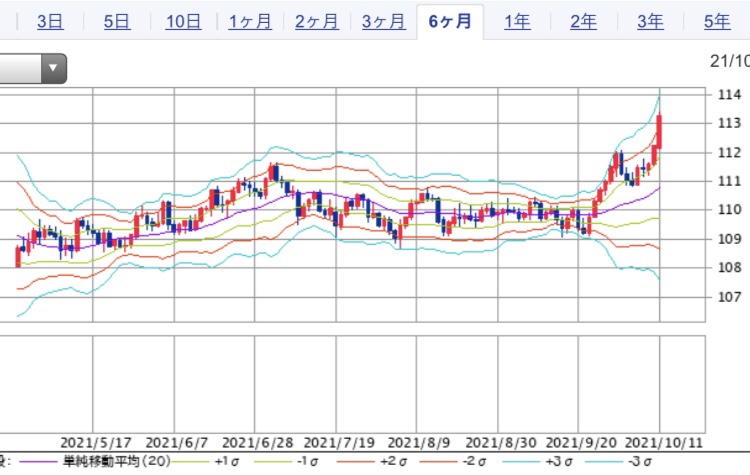Screen dimensions: 750x475
Task: Click the 108 price axis label
Action: (x=729, y=267)
